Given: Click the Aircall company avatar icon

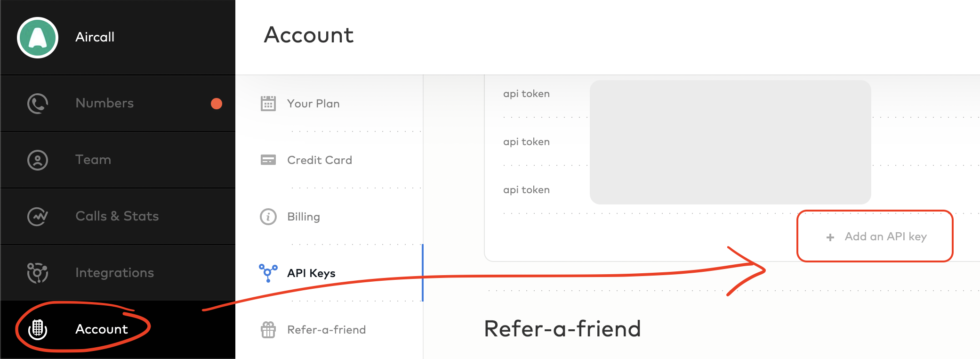Looking at the screenshot, I should 37,38.
